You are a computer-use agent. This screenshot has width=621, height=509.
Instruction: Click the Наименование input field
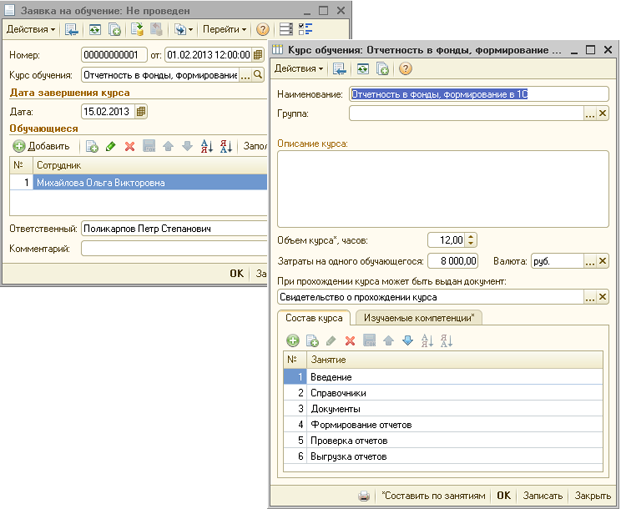point(479,94)
